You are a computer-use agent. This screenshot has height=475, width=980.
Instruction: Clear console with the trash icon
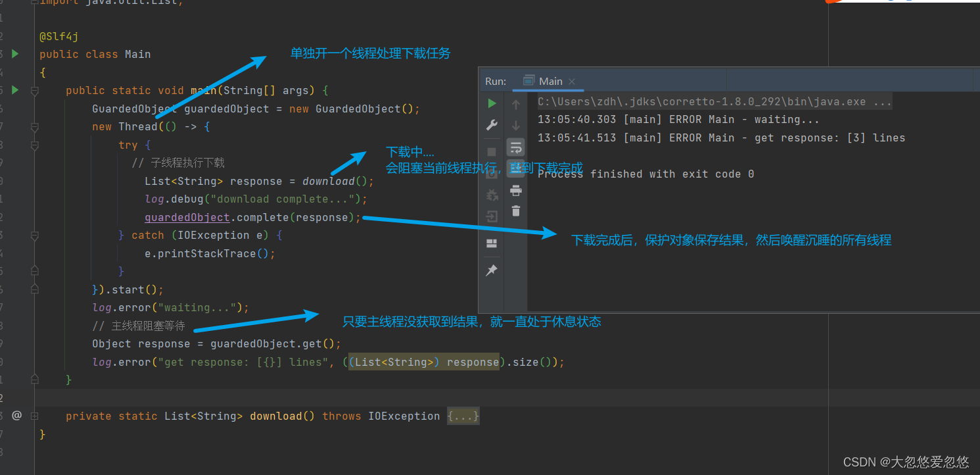click(516, 211)
